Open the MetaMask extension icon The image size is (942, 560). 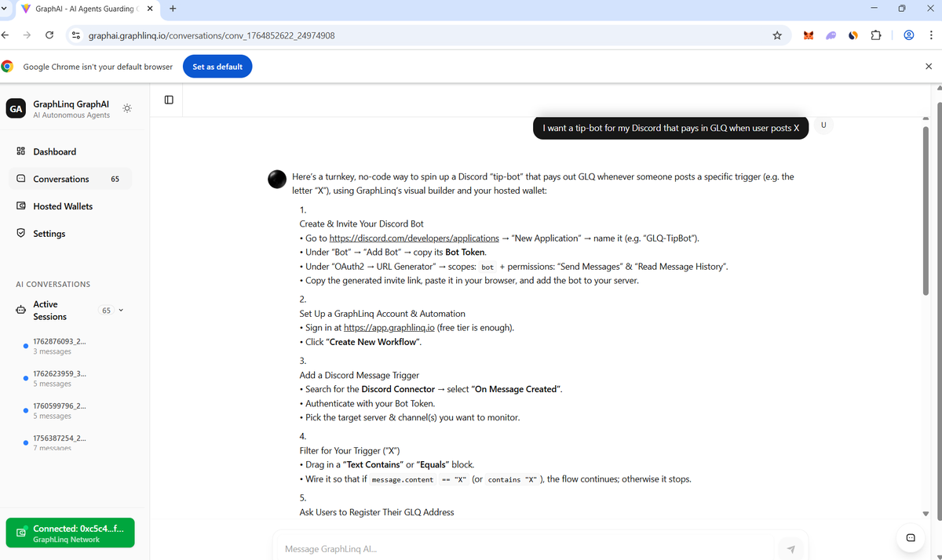(x=809, y=35)
